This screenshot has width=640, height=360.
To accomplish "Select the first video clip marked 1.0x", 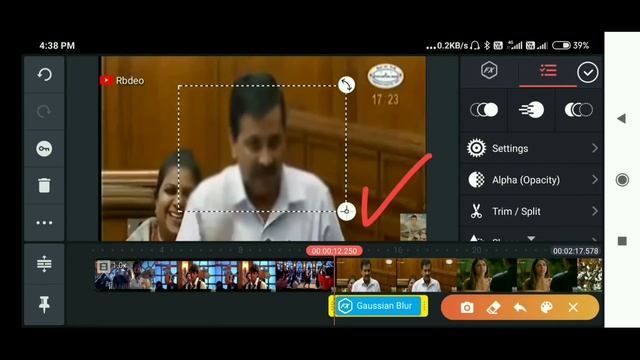I will click(214, 276).
